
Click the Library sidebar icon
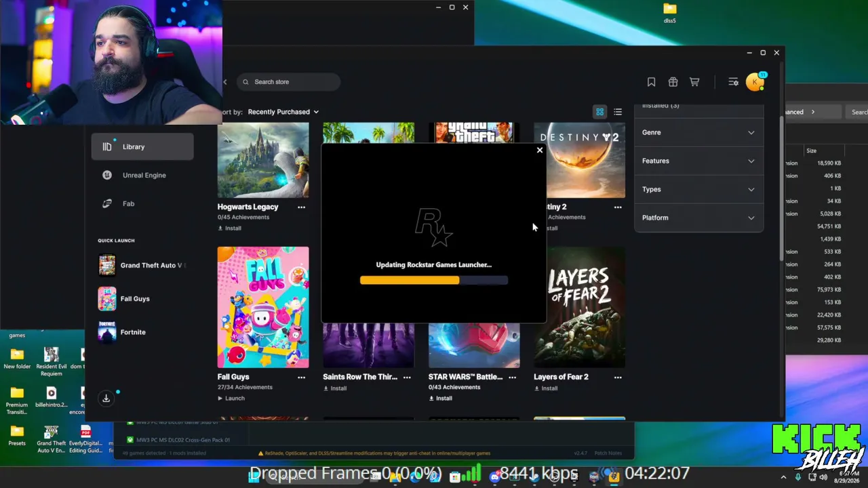[x=106, y=146]
